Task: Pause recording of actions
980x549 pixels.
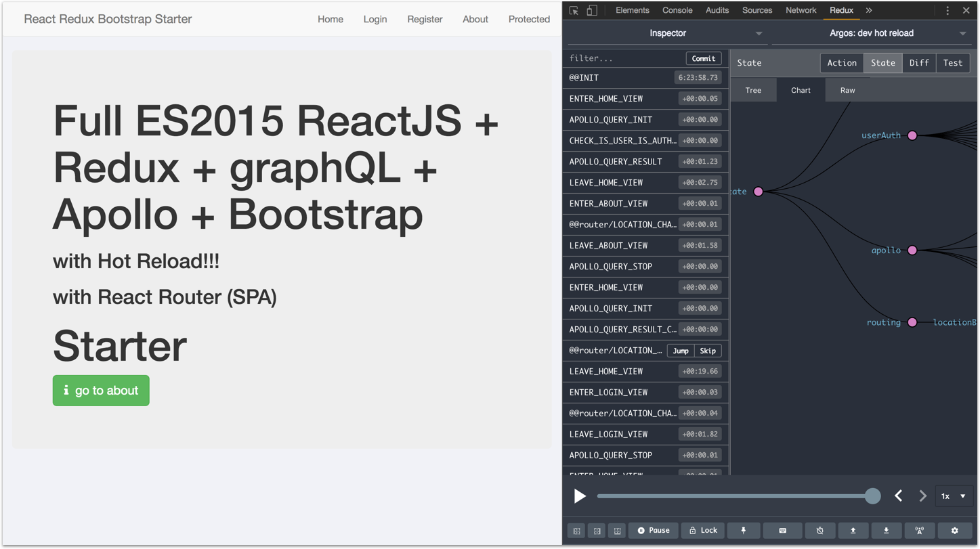Action: coord(654,531)
